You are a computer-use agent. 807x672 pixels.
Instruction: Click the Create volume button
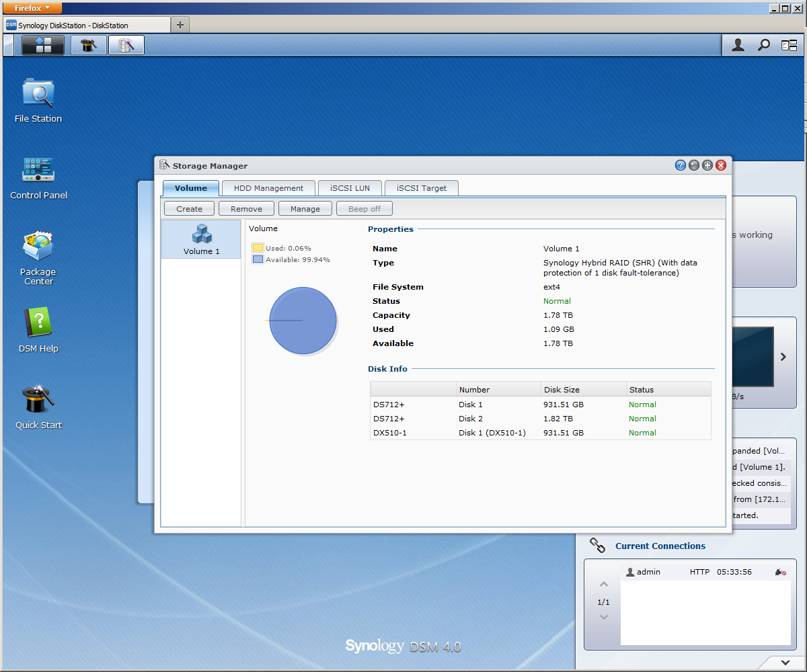[x=189, y=209]
